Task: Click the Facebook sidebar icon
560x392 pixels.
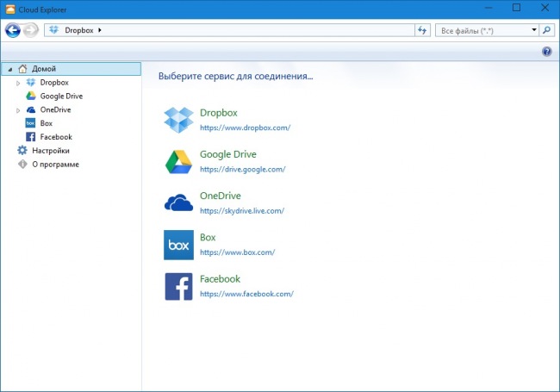Action: point(30,137)
